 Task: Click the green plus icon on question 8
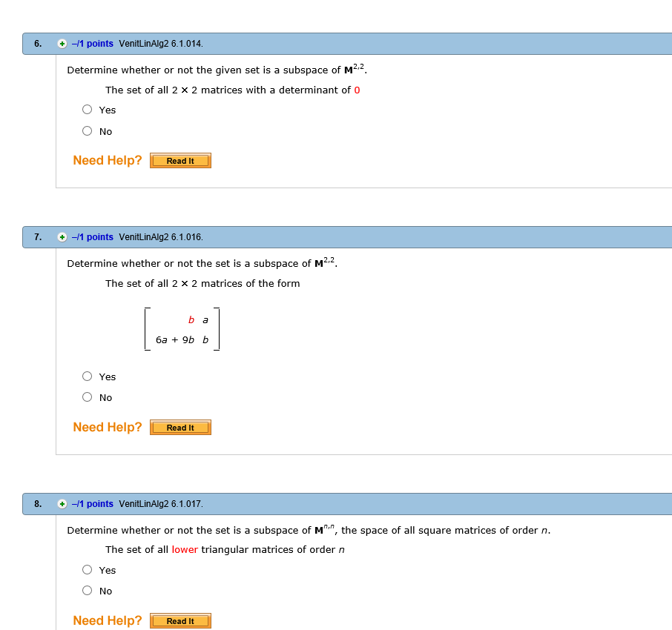tap(62, 504)
